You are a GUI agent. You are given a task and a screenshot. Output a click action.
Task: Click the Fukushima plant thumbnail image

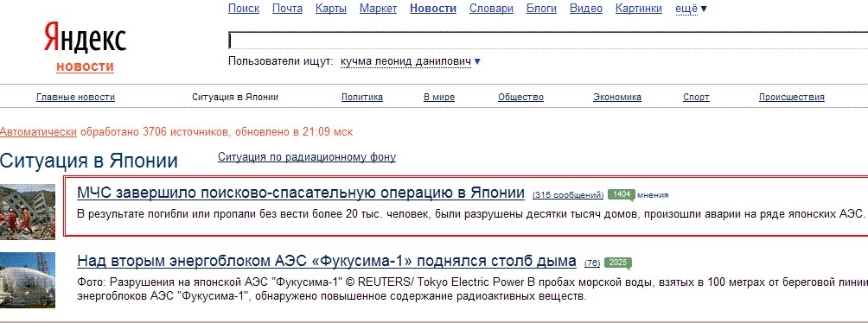[28, 281]
